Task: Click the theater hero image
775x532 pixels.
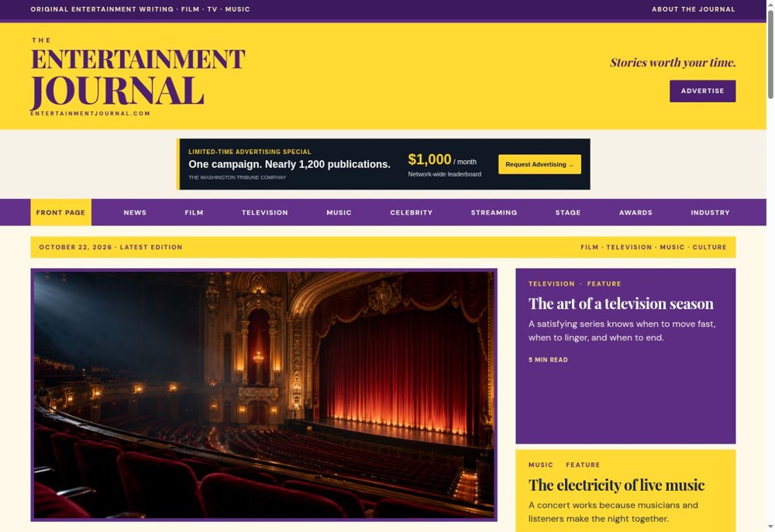Action: coord(264,395)
